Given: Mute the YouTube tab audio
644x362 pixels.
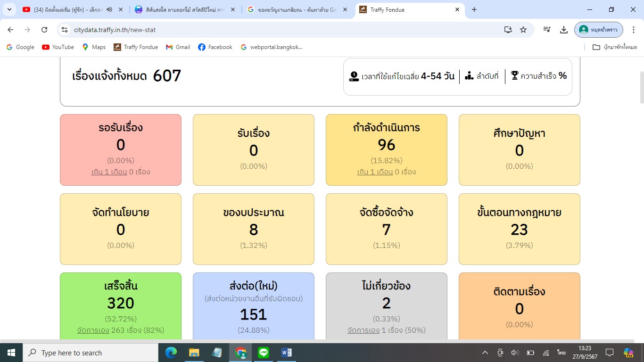Looking at the screenshot, I should pos(109,9).
